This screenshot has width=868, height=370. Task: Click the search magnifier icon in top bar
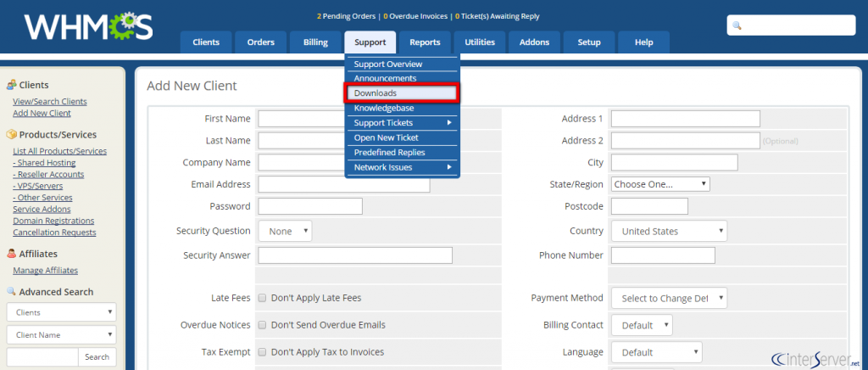[x=737, y=25]
